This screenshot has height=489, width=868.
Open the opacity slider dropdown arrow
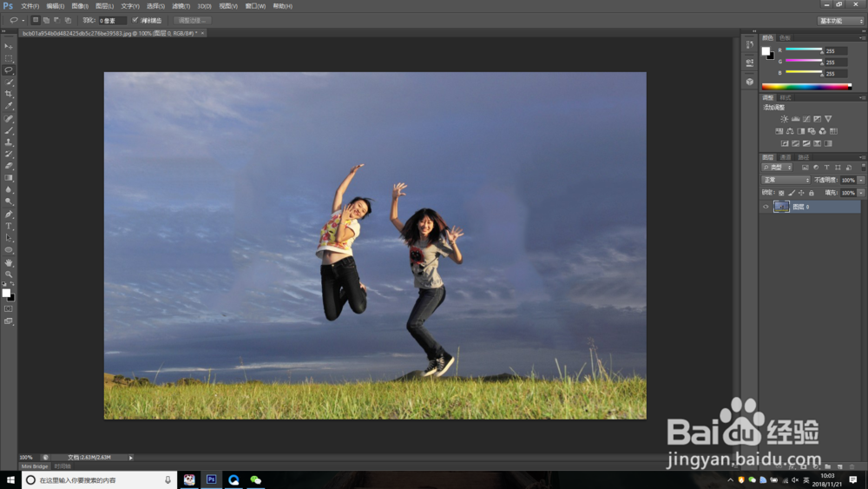coord(861,180)
